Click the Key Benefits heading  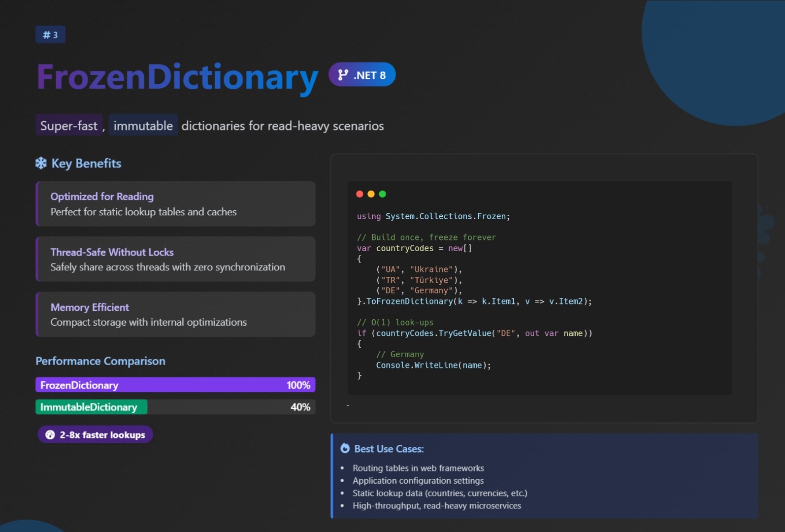click(86, 164)
